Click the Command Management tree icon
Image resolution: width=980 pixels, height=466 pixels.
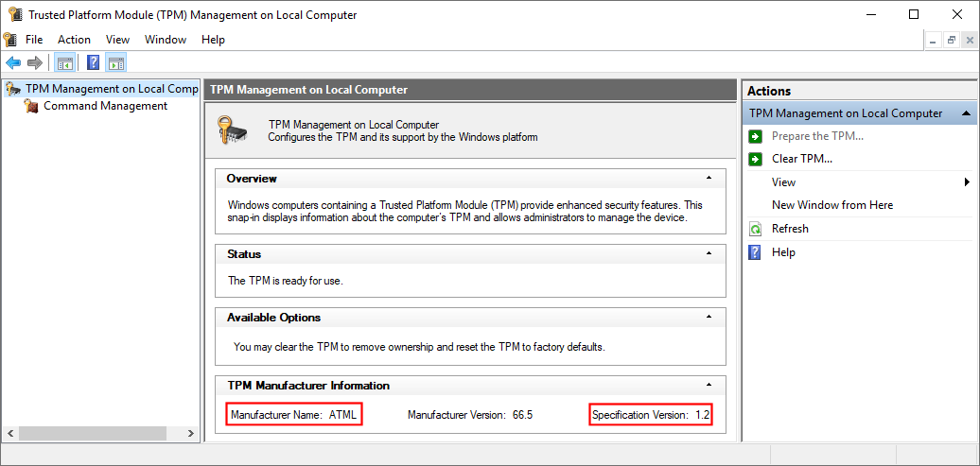click(x=31, y=107)
